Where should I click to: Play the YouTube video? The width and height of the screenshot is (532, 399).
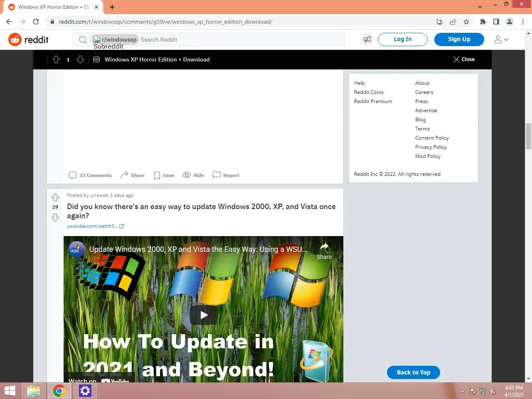[204, 315]
